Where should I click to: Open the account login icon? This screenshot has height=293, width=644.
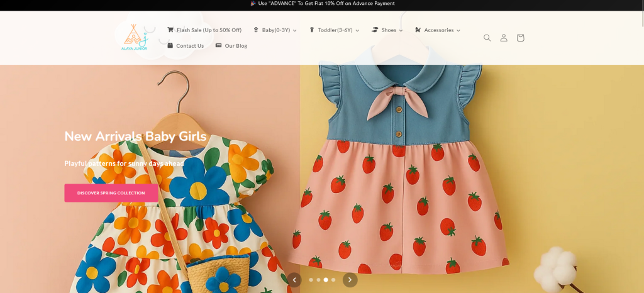[504, 38]
